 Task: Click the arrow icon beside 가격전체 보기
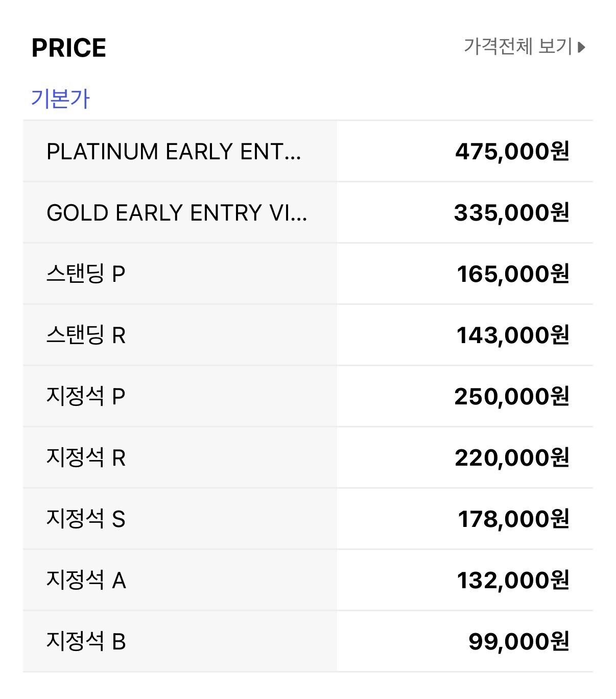click(x=581, y=47)
